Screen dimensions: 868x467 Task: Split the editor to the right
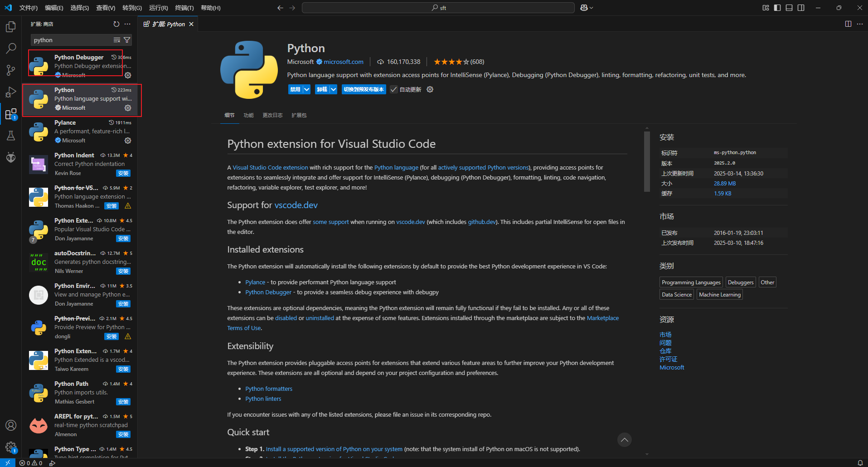click(848, 24)
